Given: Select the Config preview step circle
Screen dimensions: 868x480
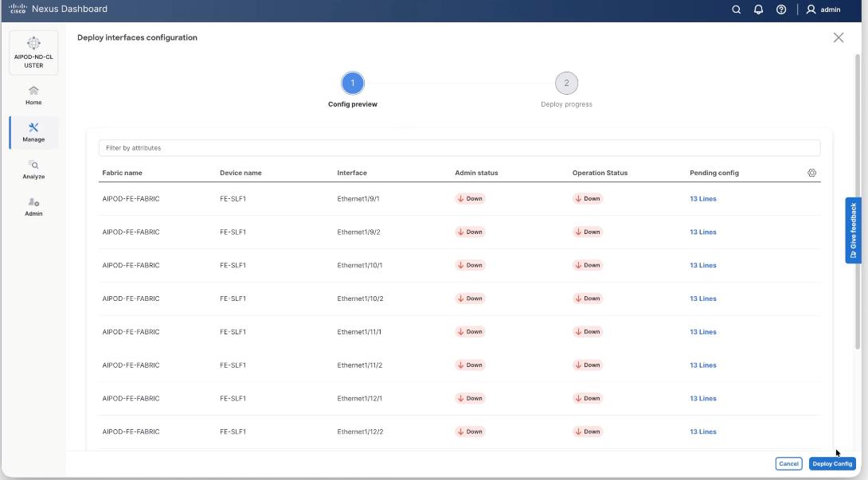Looking at the screenshot, I should (353, 82).
